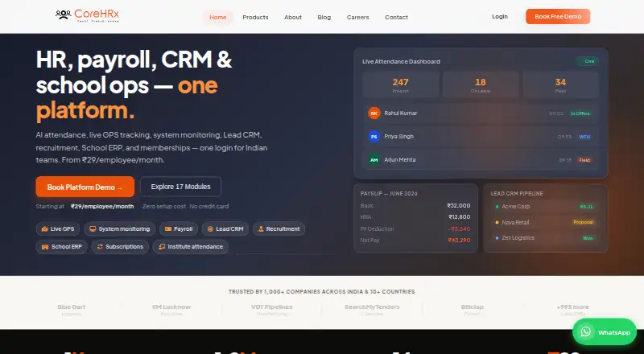Viewport: 644px width, 354px height.
Task: Click the Priya Singh name
Action: (398, 136)
